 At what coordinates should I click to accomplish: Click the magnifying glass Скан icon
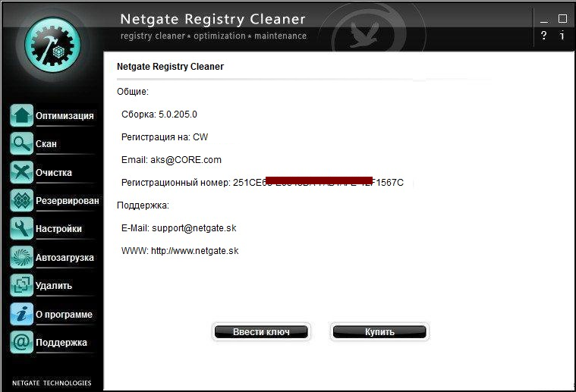(21, 143)
